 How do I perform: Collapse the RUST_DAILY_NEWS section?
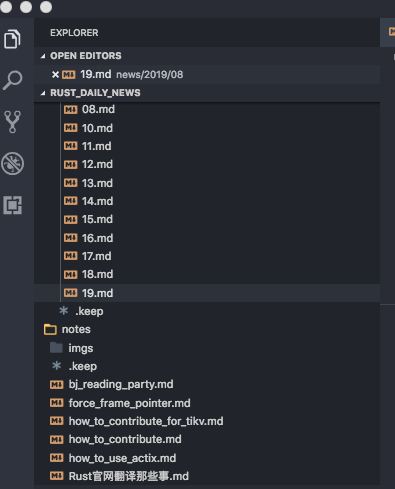tap(43, 93)
